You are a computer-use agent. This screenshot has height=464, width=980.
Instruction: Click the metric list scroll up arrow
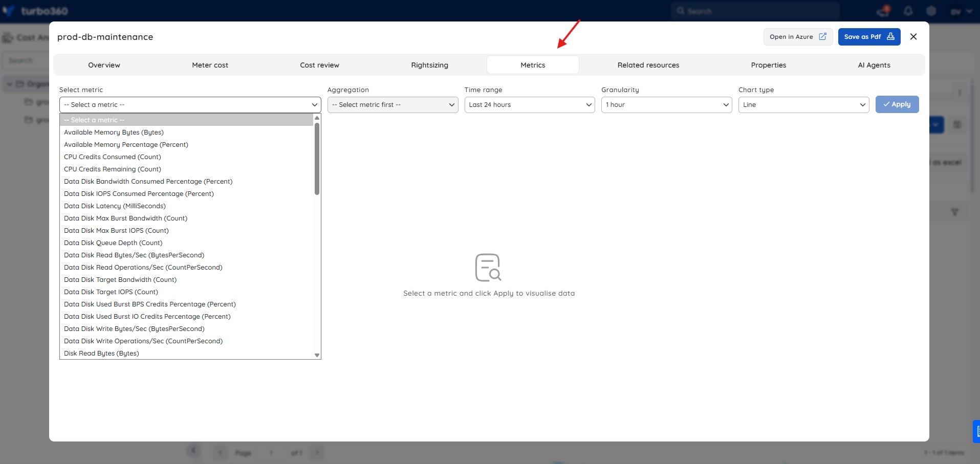click(317, 118)
